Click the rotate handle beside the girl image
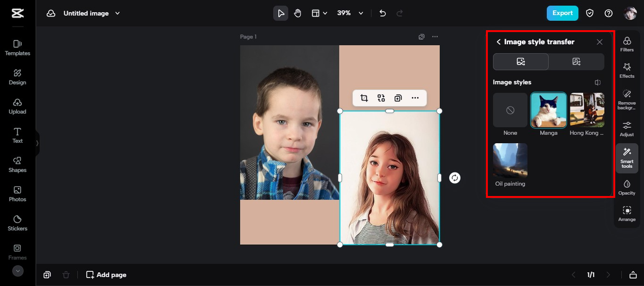 point(455,177)
